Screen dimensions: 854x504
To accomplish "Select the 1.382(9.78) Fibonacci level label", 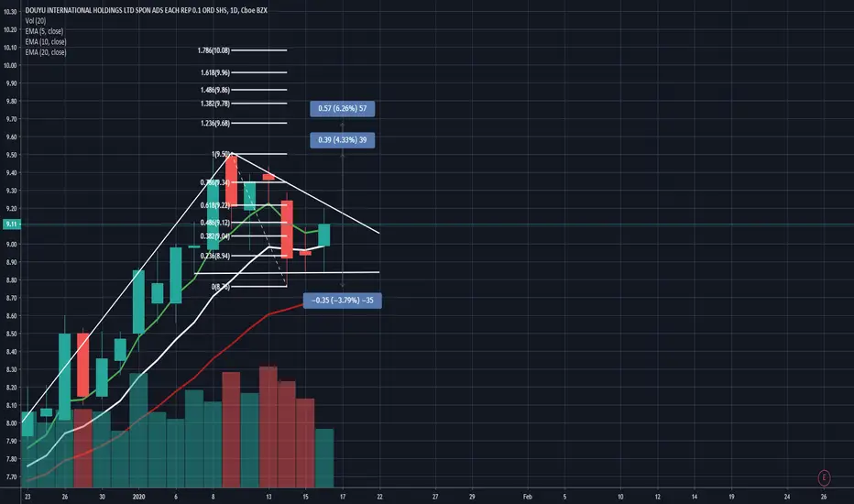I will (215, 104).
